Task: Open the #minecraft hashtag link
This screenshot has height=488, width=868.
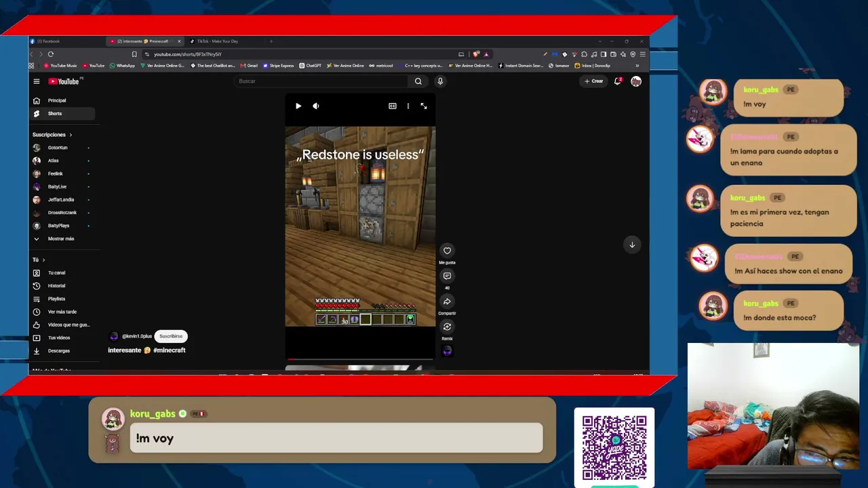Action: 170,350
